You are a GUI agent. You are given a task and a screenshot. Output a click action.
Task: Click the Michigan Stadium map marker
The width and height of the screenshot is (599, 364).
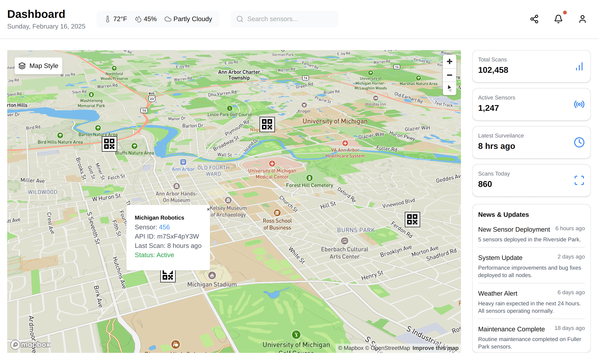pyautogui.click(x=212, y=275)
